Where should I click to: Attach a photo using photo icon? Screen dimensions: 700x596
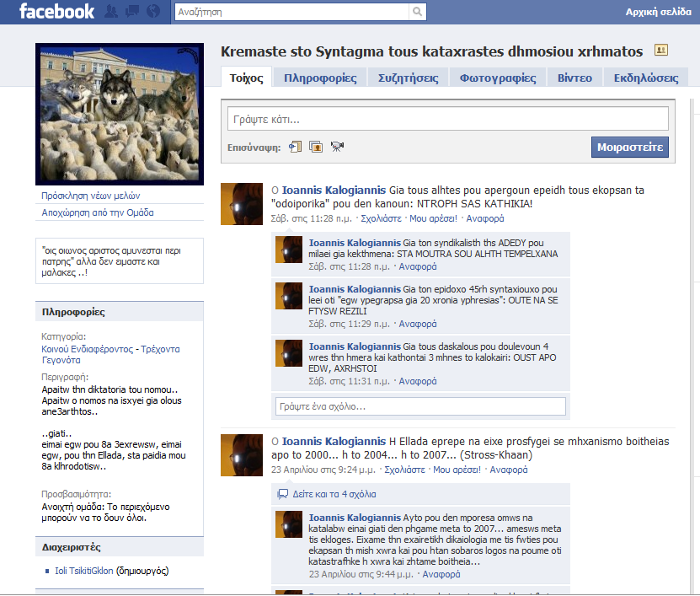[316, 147]
